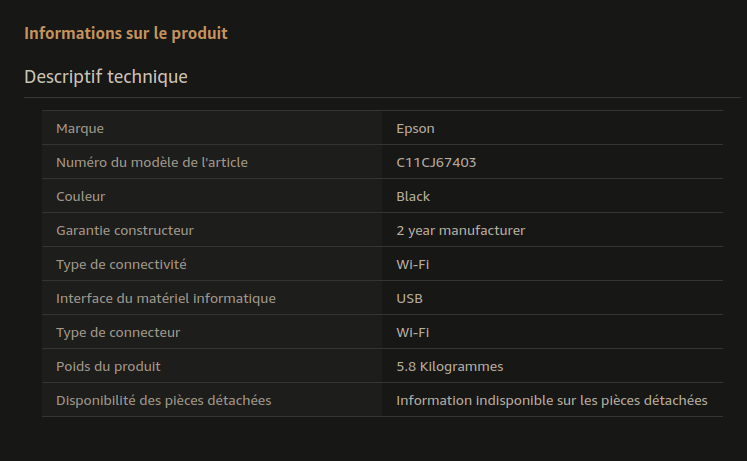Click the 'Garantie constructeur' label
This screenshot has height=461, width=747.
[x=125, y=230]
